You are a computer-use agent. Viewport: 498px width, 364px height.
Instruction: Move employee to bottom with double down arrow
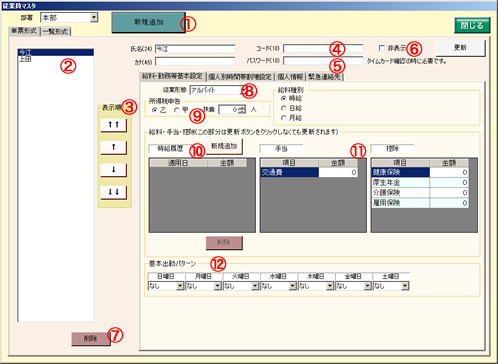click(x=114, y=192)
